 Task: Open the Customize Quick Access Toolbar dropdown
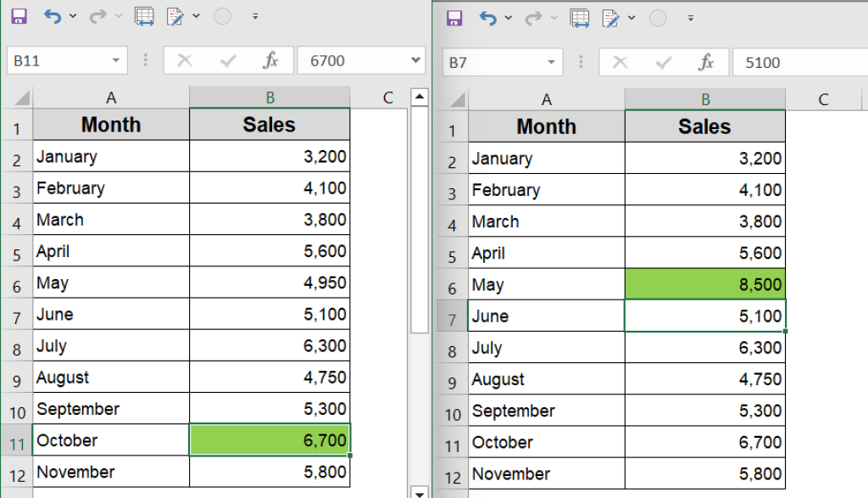pos(257,15)
